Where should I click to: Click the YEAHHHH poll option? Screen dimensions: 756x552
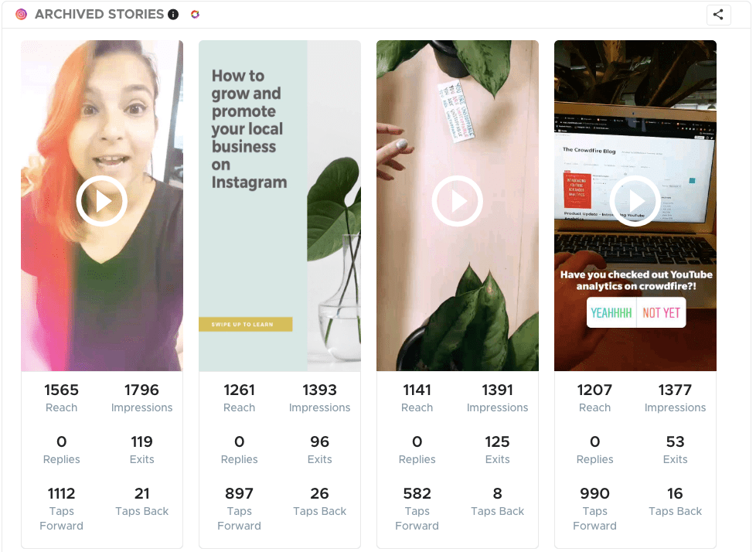[x=611, y=313]
